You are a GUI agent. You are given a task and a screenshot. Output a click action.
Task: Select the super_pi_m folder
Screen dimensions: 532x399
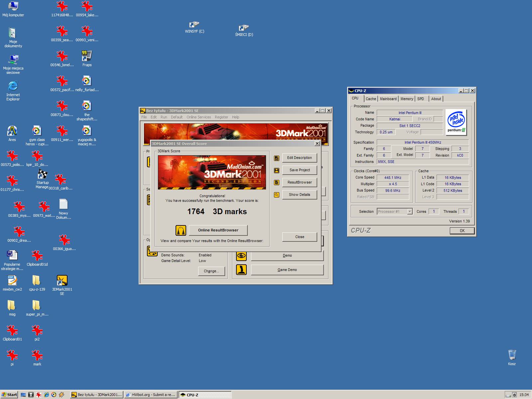(37, 308)
